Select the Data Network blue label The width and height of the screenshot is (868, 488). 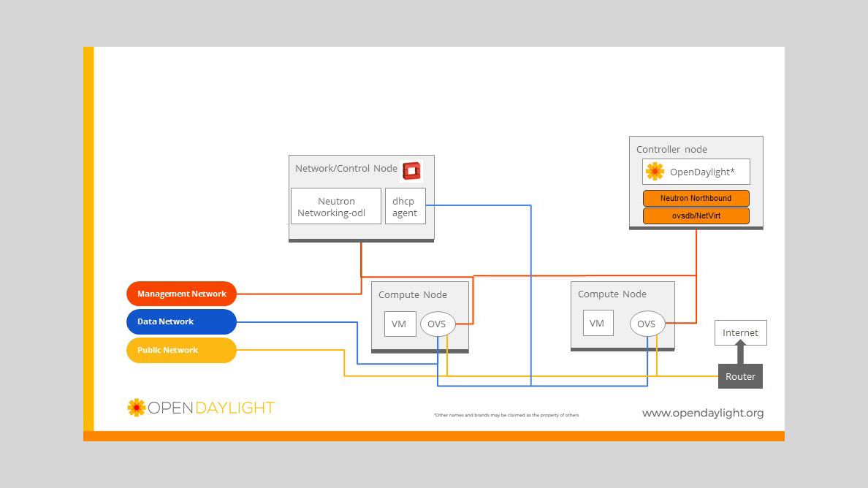tap(182, 321)
